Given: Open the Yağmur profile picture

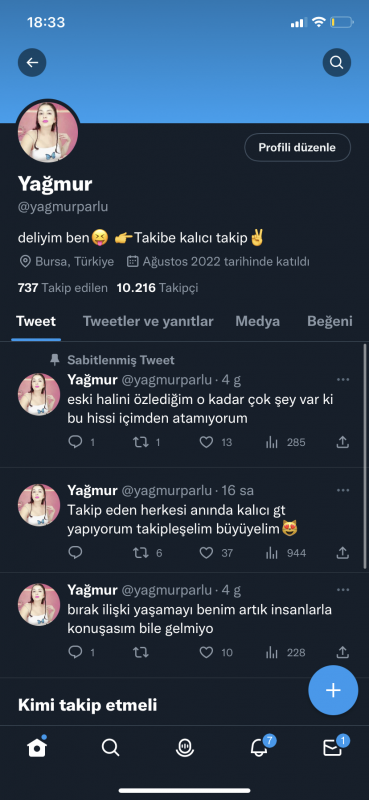Looking at the screenshot, I should click(48, 132).
